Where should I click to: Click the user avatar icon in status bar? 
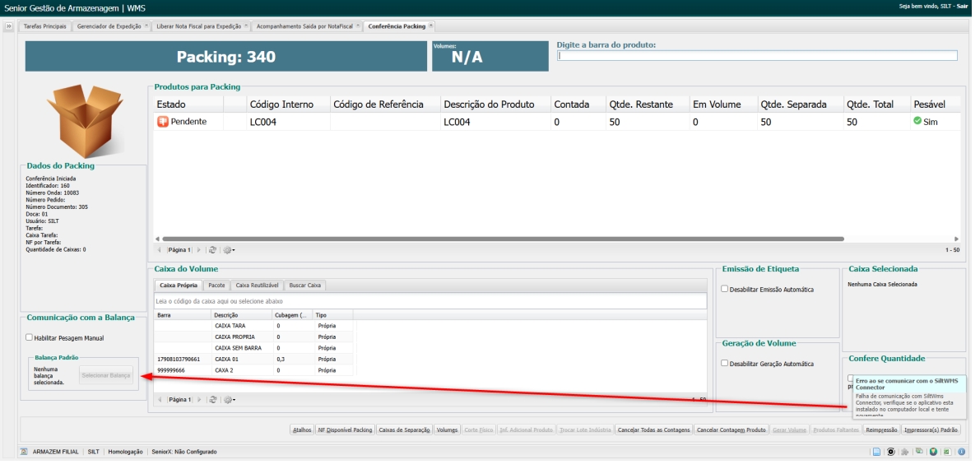tap(933, 452)
